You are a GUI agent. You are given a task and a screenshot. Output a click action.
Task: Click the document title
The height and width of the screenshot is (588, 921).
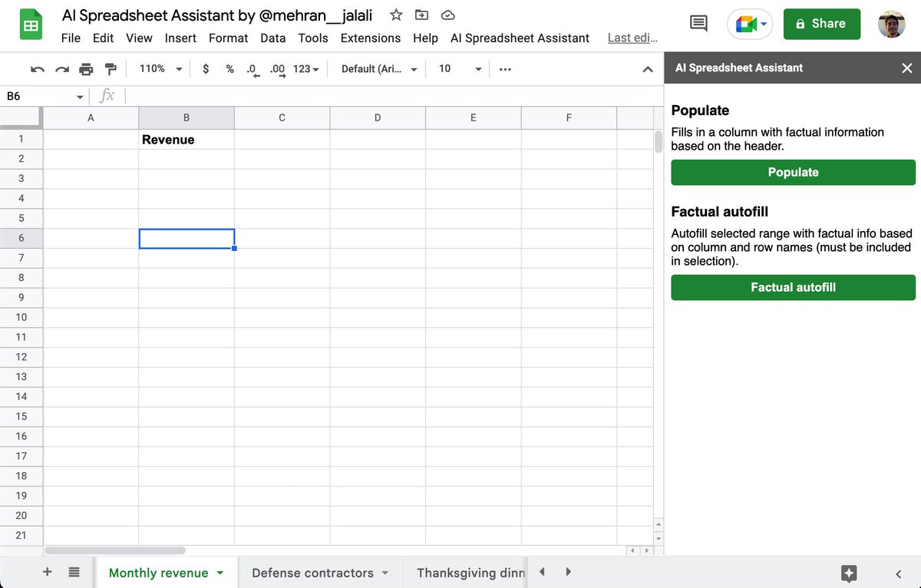pyautogui.click(x=217, y=15)
